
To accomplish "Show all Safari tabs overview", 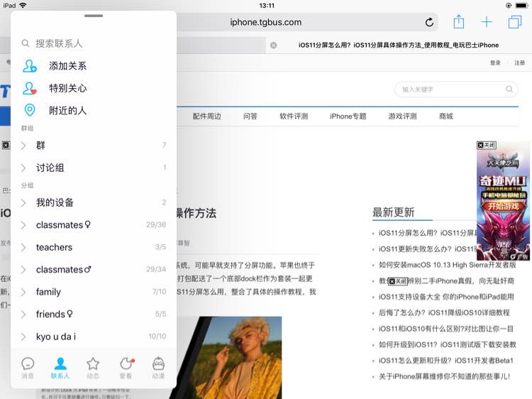I will pos(515,22).
